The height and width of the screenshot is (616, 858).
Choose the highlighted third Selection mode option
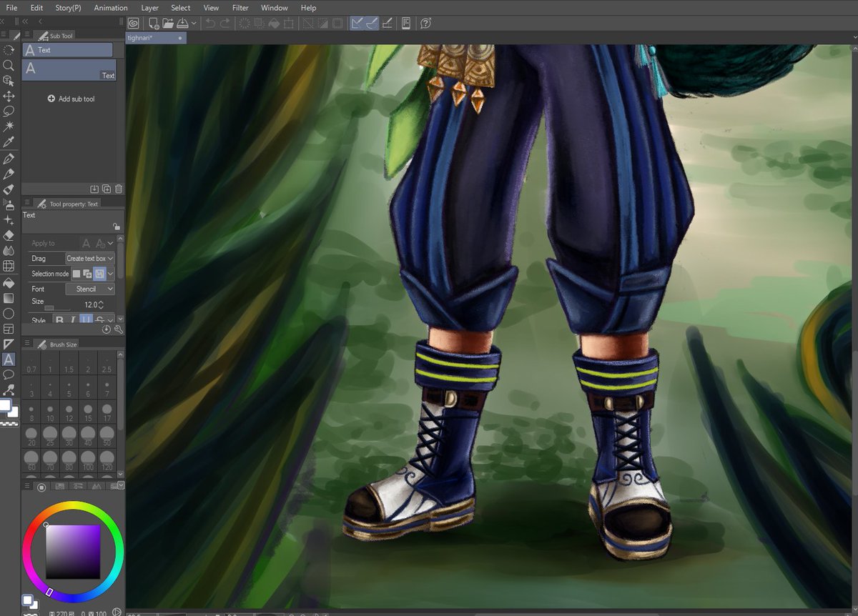pyautogui.click(x=99, y=274)
